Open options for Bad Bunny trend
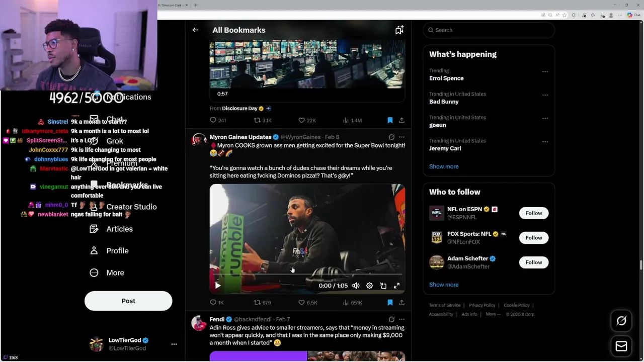Viewport: 644px width, 362px height. tap(545, 95)
